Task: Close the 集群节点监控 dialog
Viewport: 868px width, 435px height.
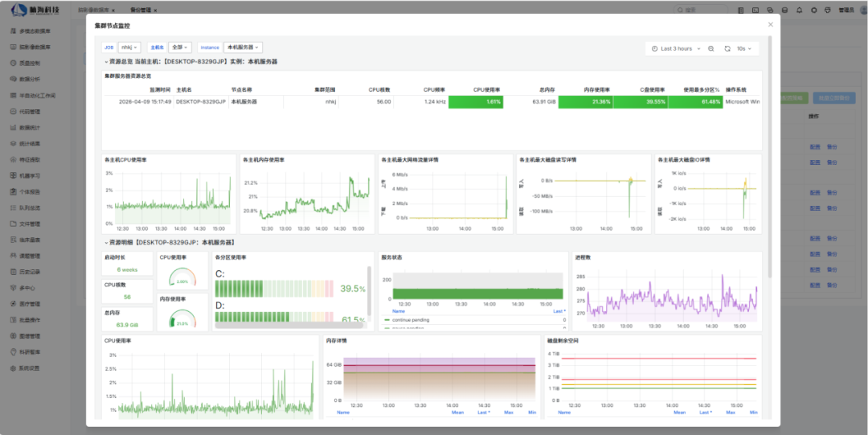Action: click(770, 25)
